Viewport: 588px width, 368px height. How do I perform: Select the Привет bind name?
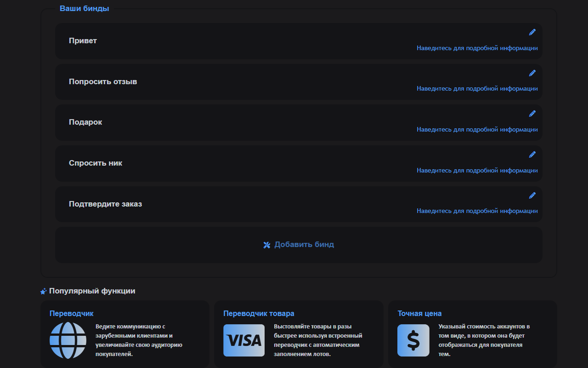pos(83,40)
